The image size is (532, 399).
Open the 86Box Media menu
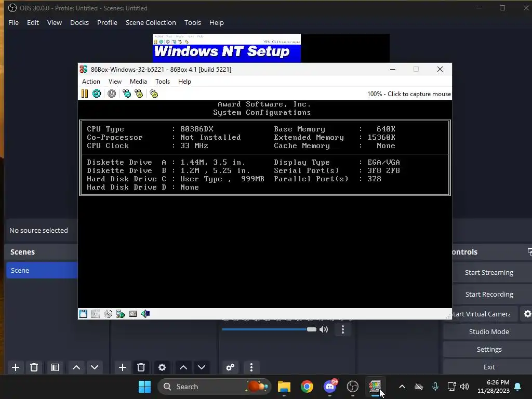pos(138,82)
